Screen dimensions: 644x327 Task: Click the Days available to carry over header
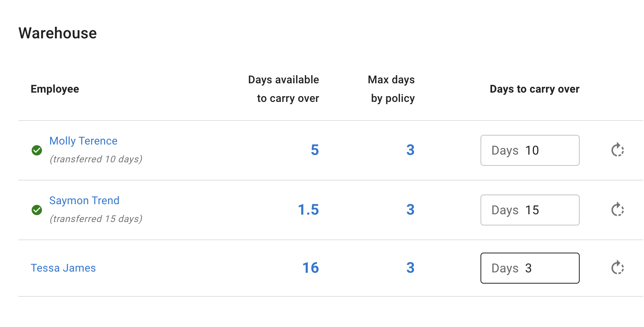283,89
